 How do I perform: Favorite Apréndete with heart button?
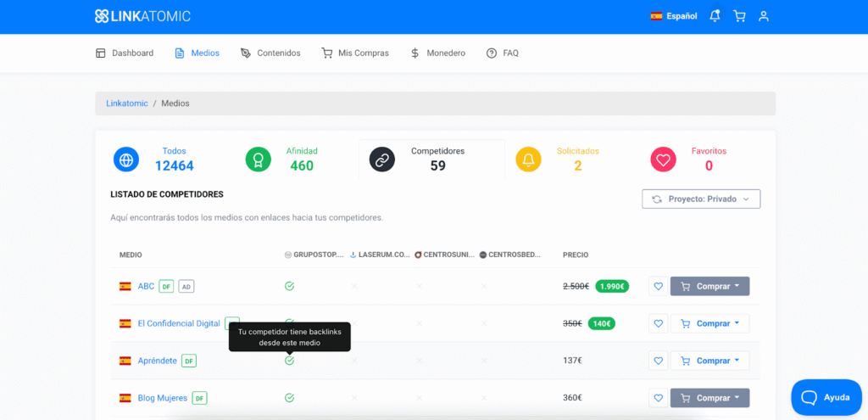coord(658,361)
